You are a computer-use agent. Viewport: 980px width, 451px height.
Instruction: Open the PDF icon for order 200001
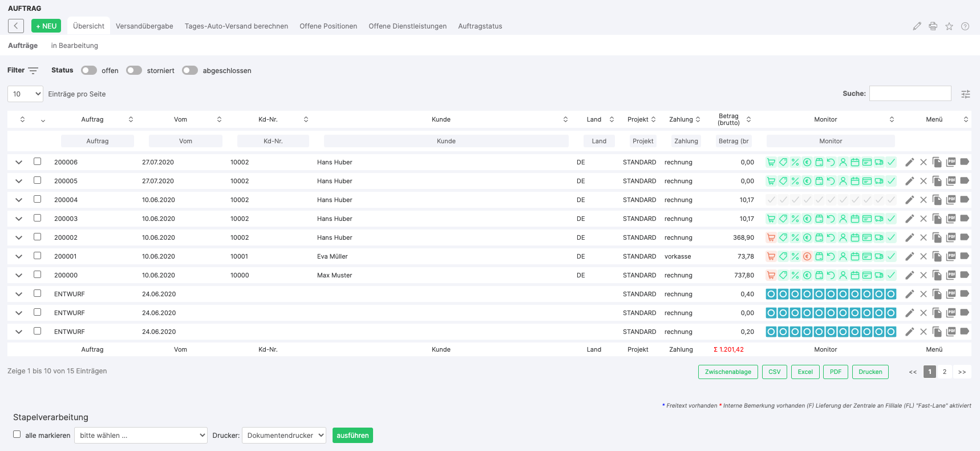(951, 256)
